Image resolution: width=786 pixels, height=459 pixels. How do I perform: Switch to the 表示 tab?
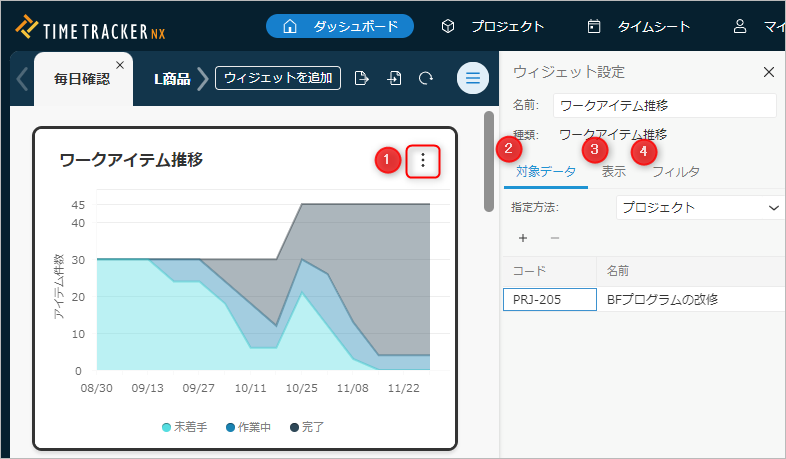click(x=614, y=171)
